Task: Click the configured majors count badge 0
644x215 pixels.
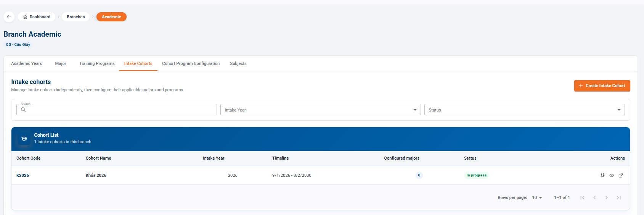Action: pyautogui.click(x=419, y=175)
